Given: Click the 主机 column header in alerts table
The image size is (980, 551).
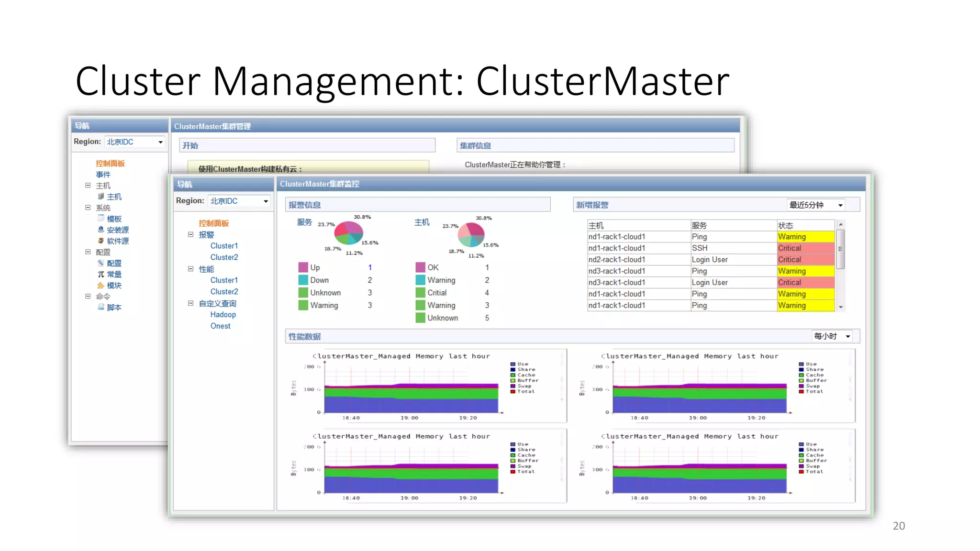Looking at the screenshot, I should tap(639, 225).
